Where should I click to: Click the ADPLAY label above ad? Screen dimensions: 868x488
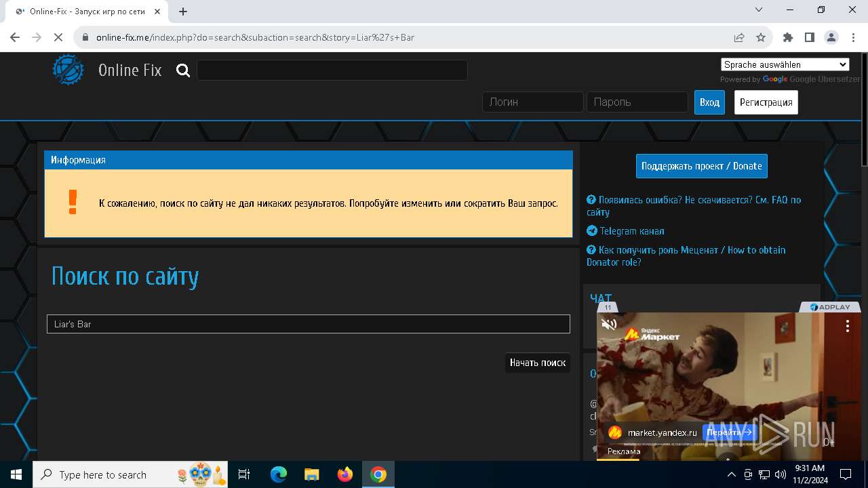830,307
